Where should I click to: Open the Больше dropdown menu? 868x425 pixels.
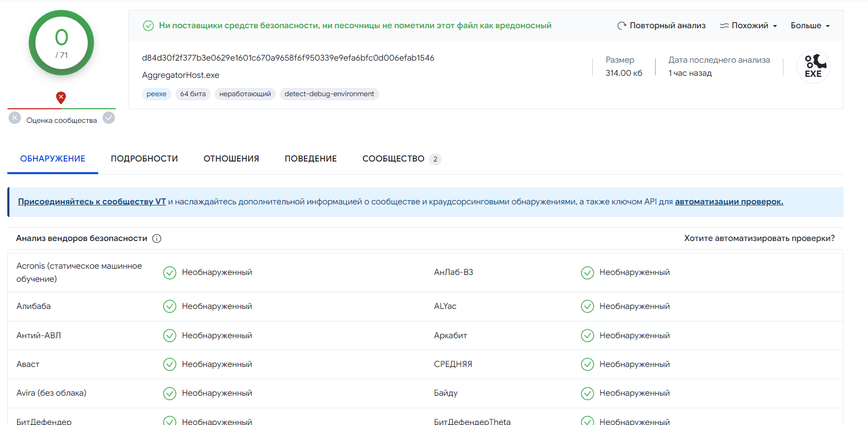click(810, 26)
